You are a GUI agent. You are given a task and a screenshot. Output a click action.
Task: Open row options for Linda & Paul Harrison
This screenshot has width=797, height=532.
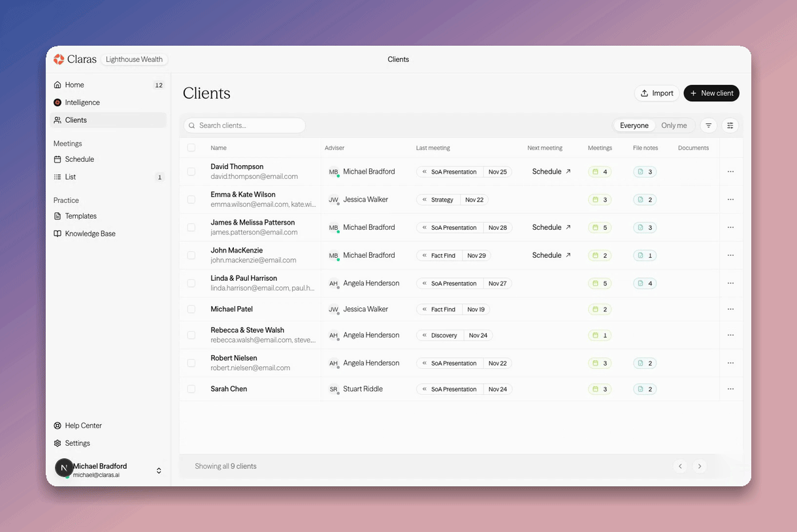pos(730,283)
